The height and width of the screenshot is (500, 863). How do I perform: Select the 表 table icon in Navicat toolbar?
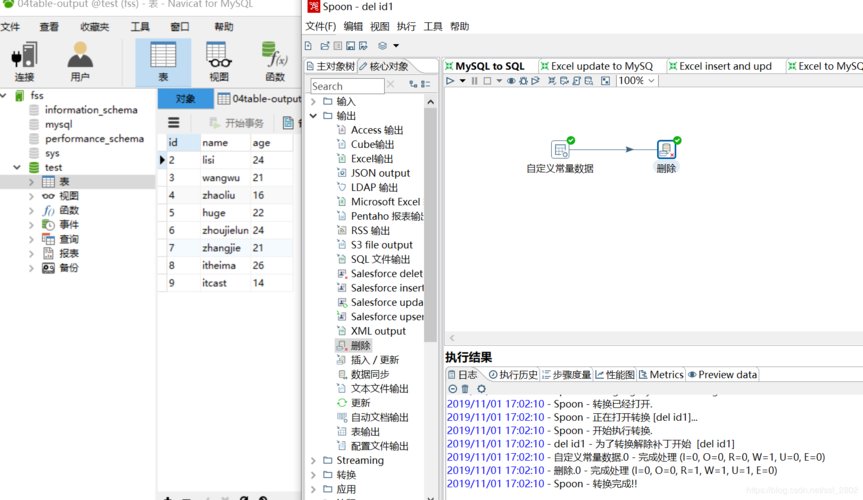(163, 62)
